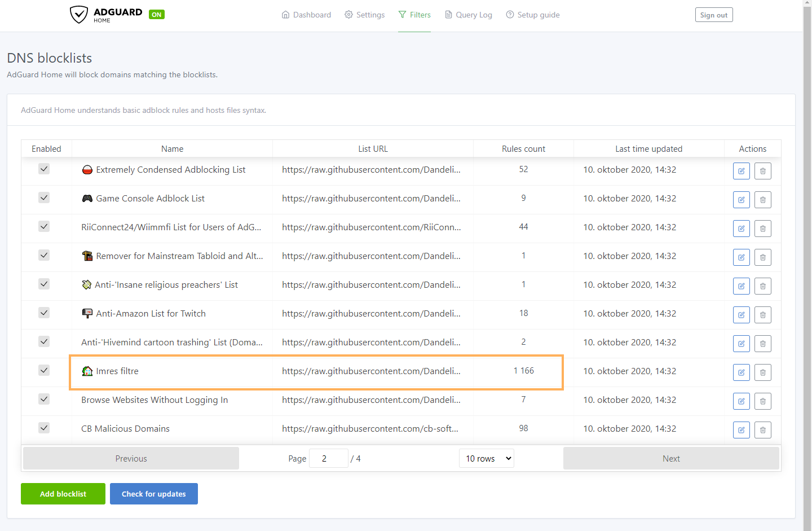Delete the RiiConnect24/Wiimmfi list entry
The width and height of the screenshot is (812, 531).
click(x=763, y=229)
